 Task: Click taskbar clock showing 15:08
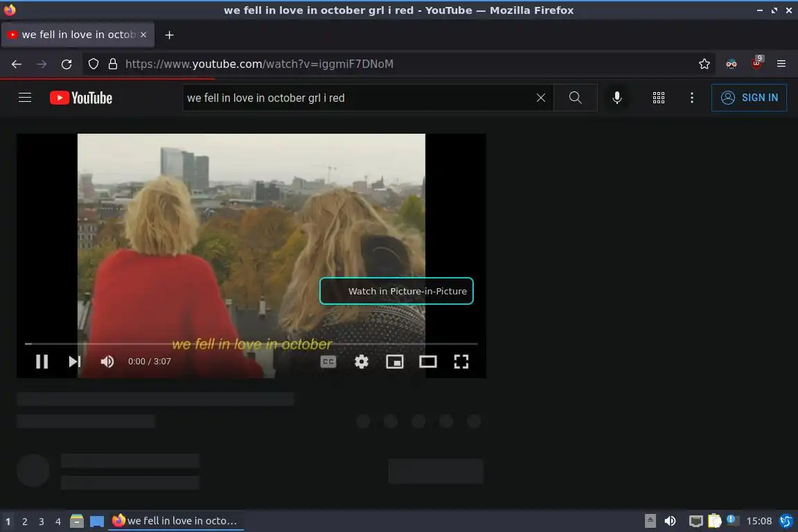pos(759,521)
